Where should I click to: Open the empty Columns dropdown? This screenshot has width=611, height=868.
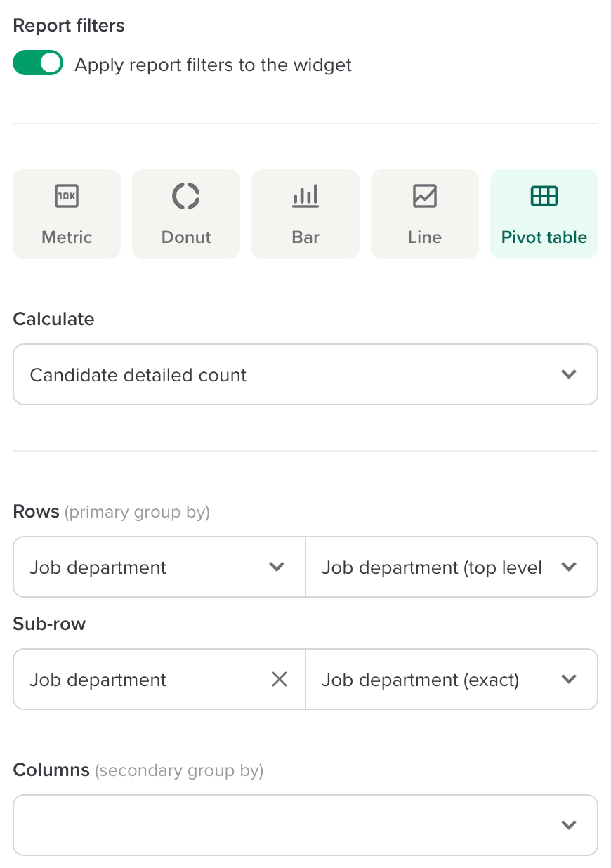(x=305, y=825)
